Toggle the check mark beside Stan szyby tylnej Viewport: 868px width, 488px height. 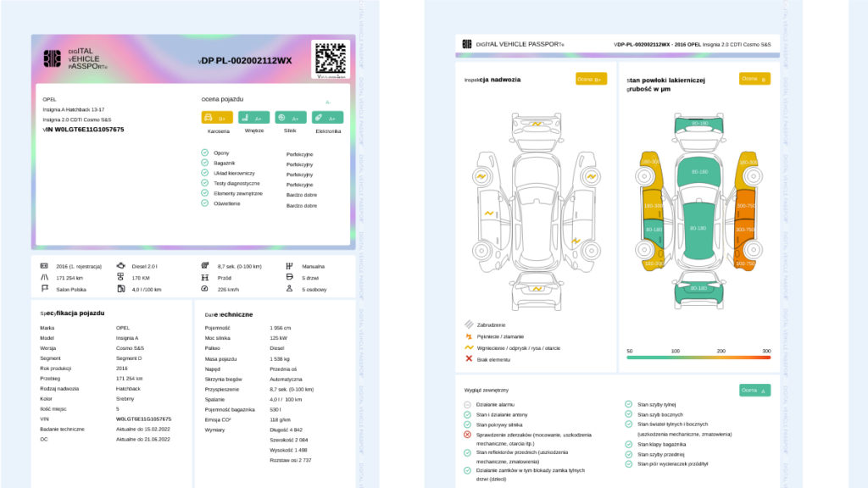(629, 404)
